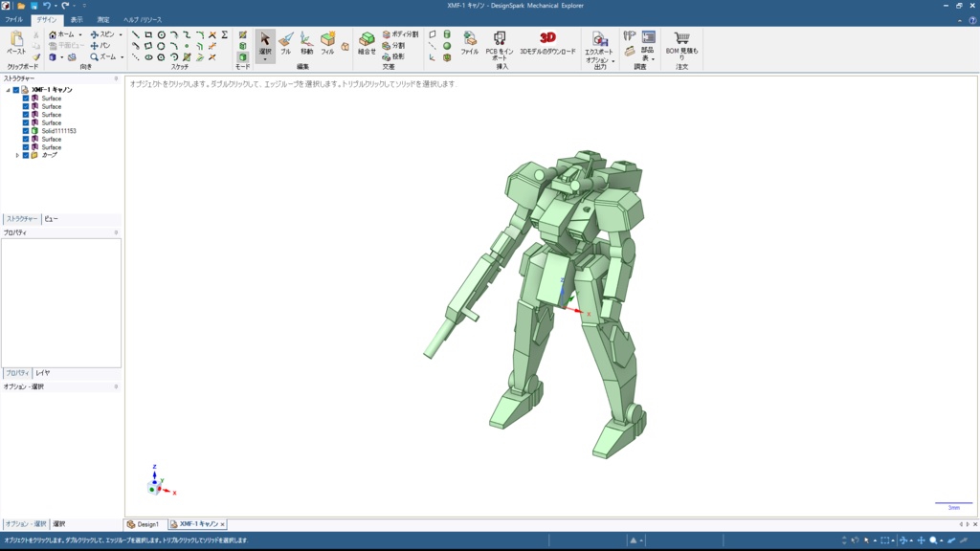Click the パン (Pan) tool
Screen dimensions: 980x551
[x=100, y=46]
